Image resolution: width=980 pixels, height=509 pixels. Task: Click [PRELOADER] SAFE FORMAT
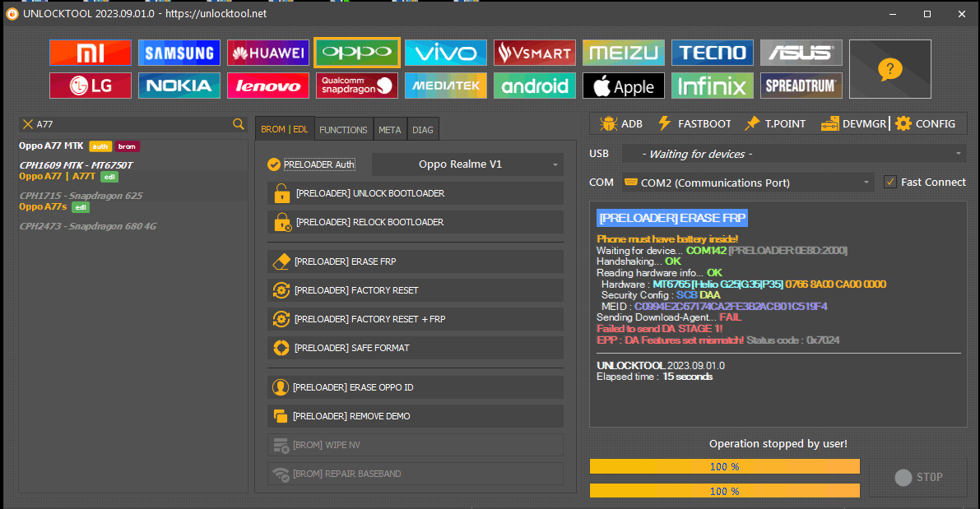pyautogui.click(x=416, y=348)
